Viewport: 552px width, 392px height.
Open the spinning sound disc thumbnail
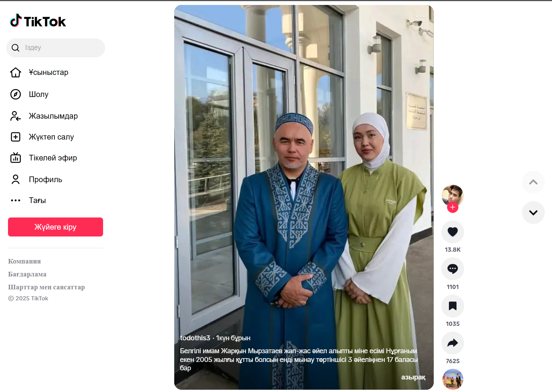coord(453,379)
